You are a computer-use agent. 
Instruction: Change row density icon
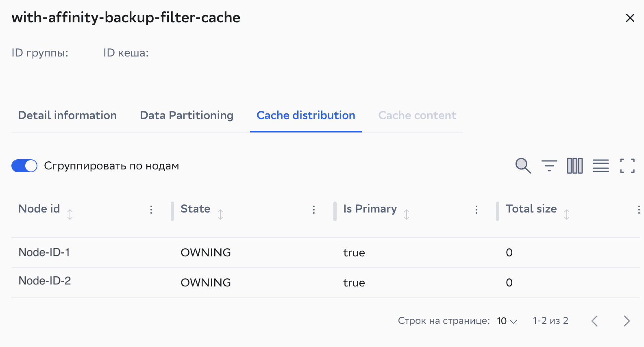(x=600, y=166)
